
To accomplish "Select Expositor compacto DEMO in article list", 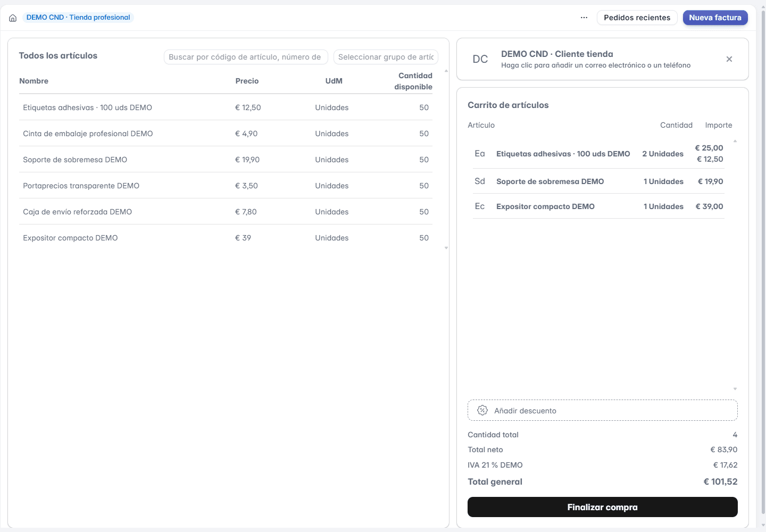I will (226, 238).
